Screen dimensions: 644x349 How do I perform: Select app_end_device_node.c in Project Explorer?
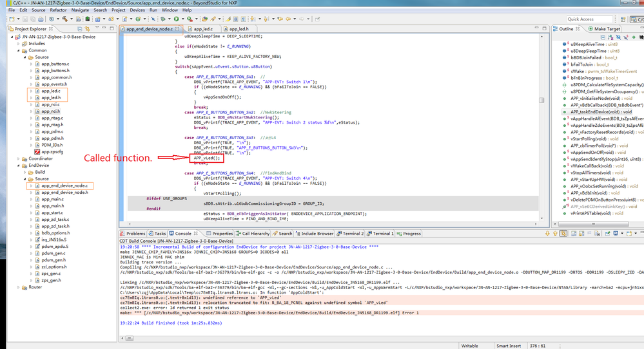[x=64, y=186]
